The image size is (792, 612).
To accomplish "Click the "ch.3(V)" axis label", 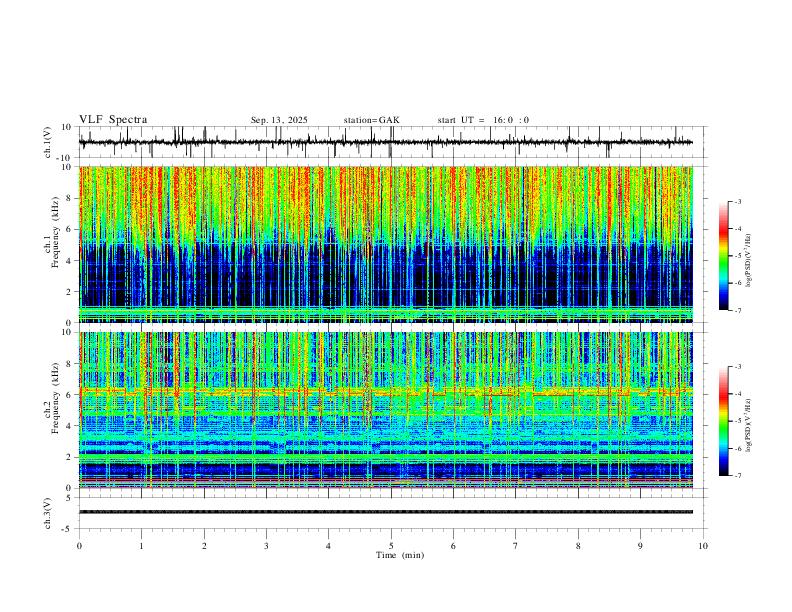I will tap(48, 514).
